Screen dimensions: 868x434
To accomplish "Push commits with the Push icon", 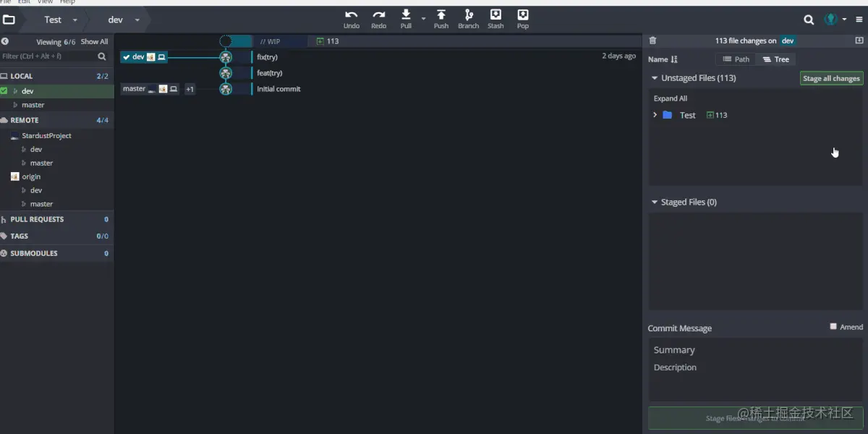I will click(x=441, y=14).
